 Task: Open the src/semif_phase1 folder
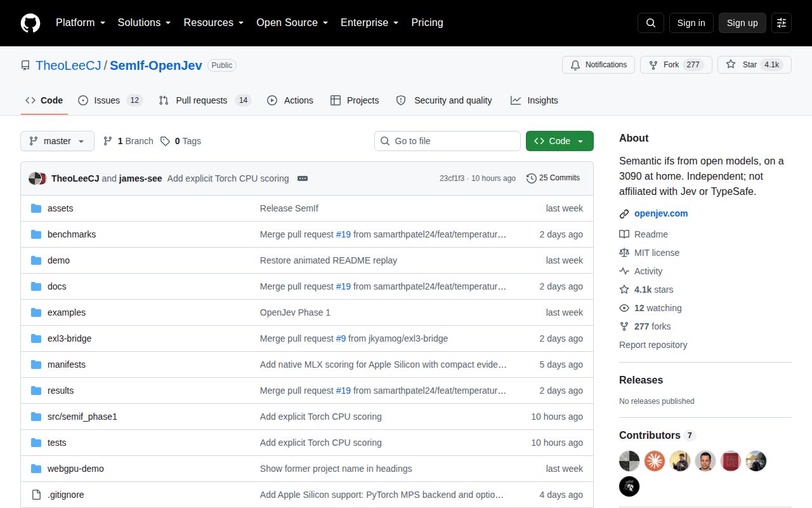pyautogui.click(x=82, y=417)
